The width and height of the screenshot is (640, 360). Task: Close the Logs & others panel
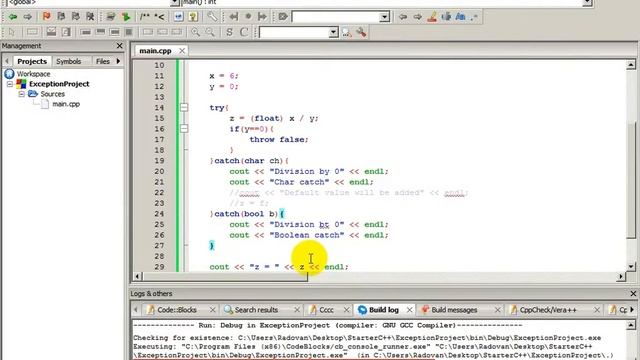coord(633,293)
